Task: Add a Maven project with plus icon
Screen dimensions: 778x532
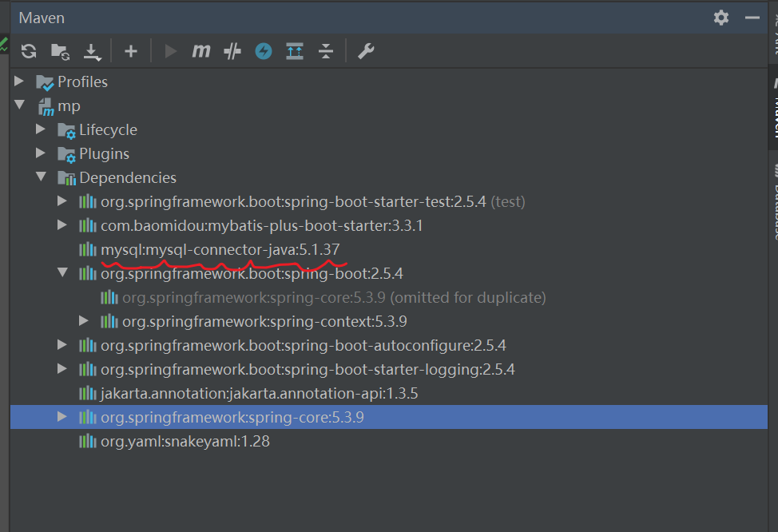Action: click(x=131, y=51)
